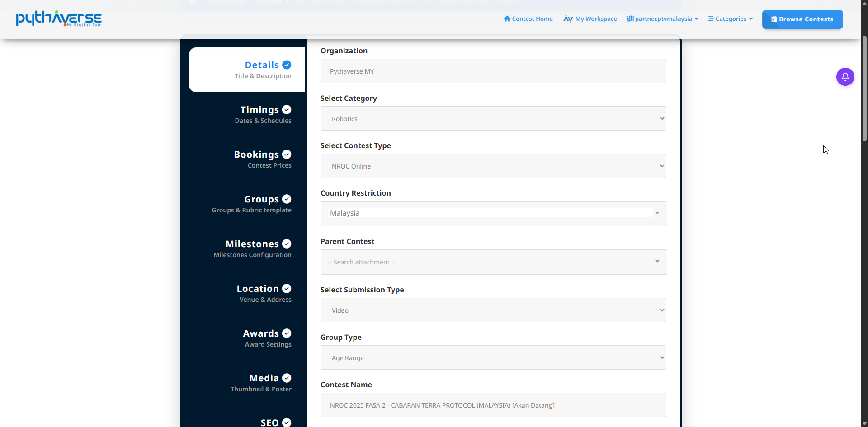Open the Media Thumbnail & Poster tab

pyautogui.click(x=247, y=383)
